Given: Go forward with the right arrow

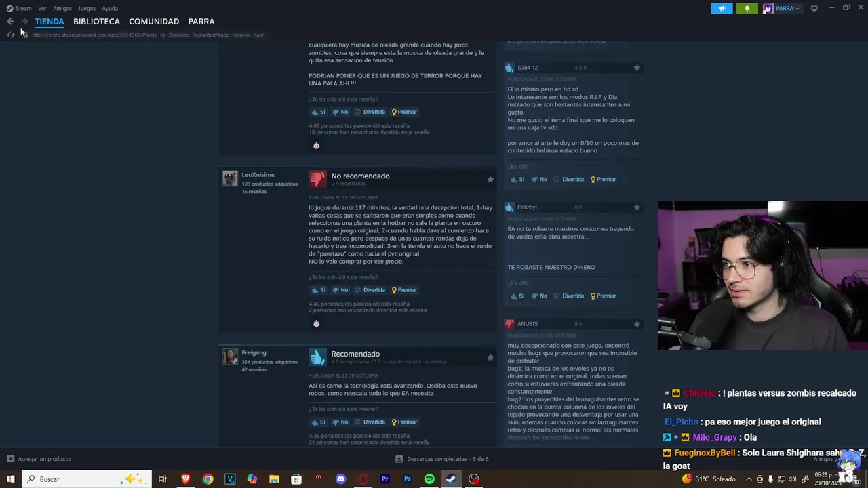Looking at the screenshot, I should (24, 22).
